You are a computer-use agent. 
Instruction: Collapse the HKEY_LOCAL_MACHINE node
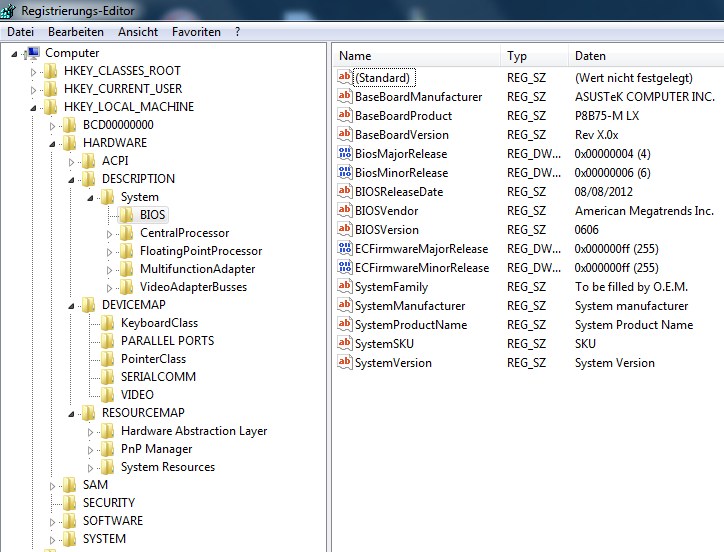pos(33,108)
